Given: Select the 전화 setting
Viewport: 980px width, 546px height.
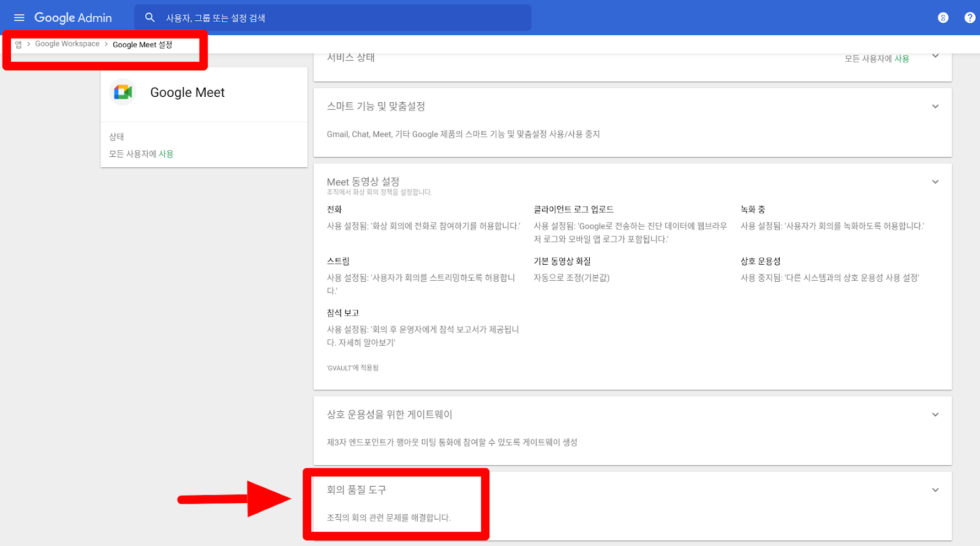Looking at the screenshot, I should pyautogui.click(x=334, y=210).
